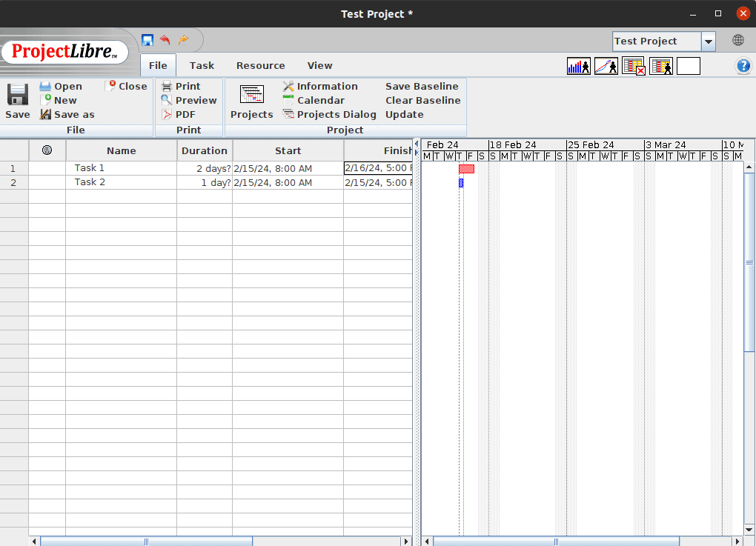Open the Histogram sub-view icon
Viewport: 756px width, 546px height.
click(579, 66)
